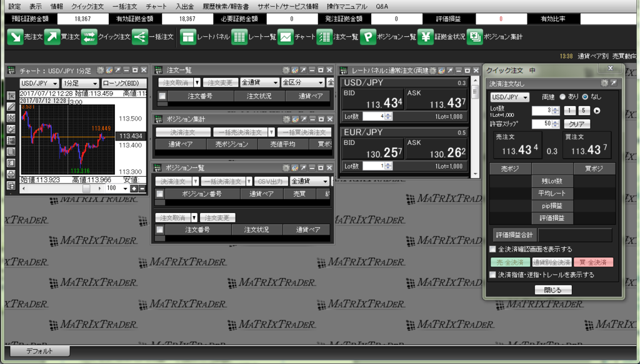This screenshot has width=640, height=364.
Task: Tick the lower 注文番号 checkbox in ポジション一覧
Action: point(160,230)
